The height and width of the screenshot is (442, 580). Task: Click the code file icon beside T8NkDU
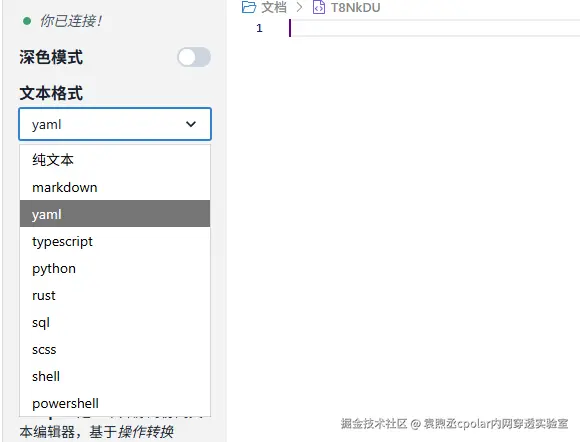pyautogui.click(x=319, y=7)
